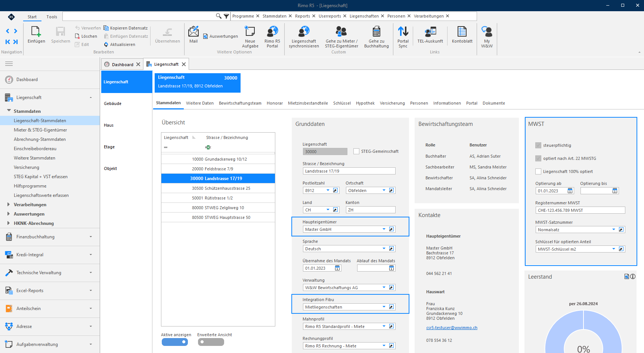Enable the Erweiterte Ansicht switch

click(211, 342)
